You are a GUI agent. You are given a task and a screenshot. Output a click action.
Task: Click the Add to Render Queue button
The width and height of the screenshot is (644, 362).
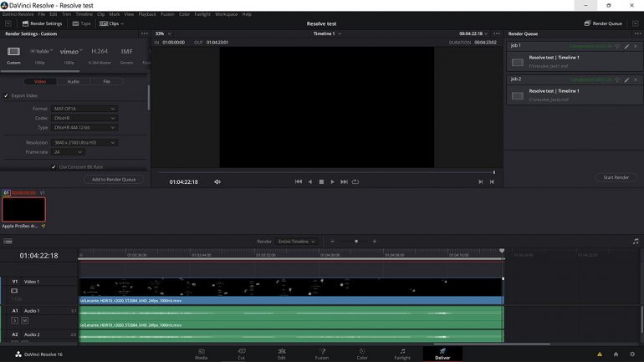click(x=114, y=179)
